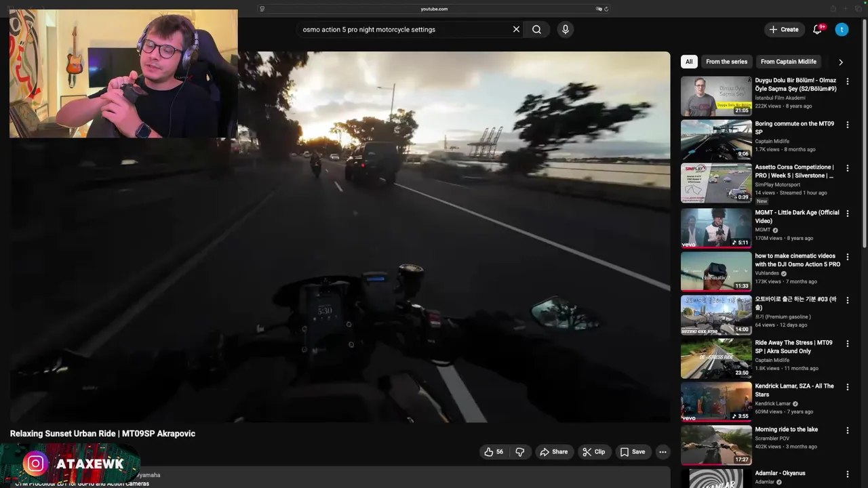Click the 56 likes count
Viewport: 868px width, 488px height.
click(500, 452)
